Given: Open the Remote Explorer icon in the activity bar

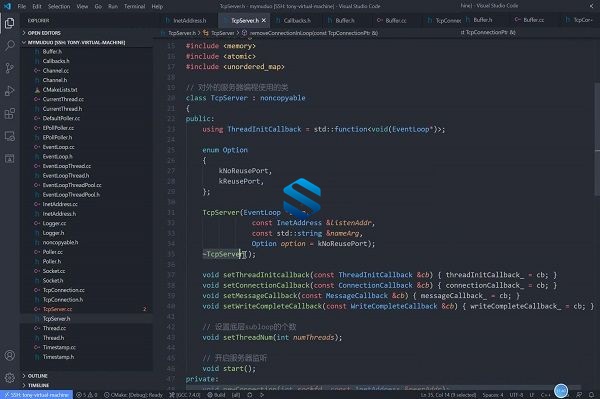Looking at the screenshot, I should [x=10, y=136].
